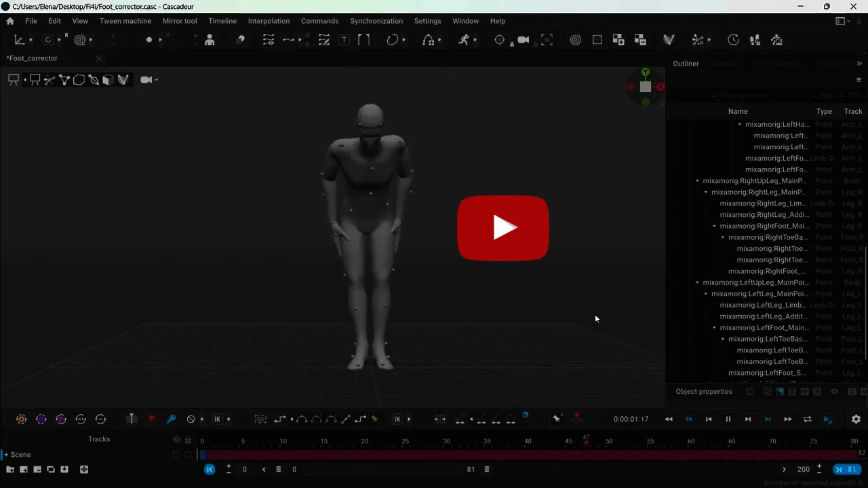Collapse mixamorig:RightUpLeg_MainP... tree node
The width and height of the screenshot is (868, 488).
697,181
